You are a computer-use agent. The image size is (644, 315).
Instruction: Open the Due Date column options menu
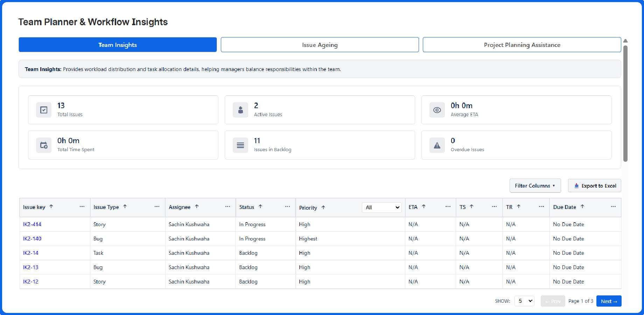pyautogui.click(x=613, y=207)
